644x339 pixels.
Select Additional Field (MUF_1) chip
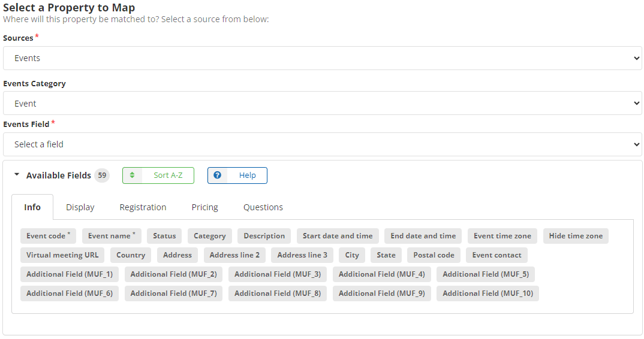(x=70, y=274)
